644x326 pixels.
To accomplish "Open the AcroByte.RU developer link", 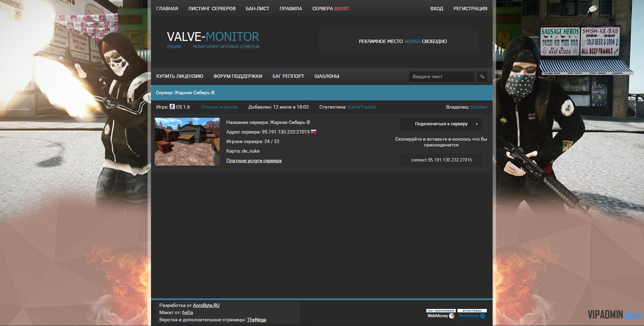I will (206, 305).
